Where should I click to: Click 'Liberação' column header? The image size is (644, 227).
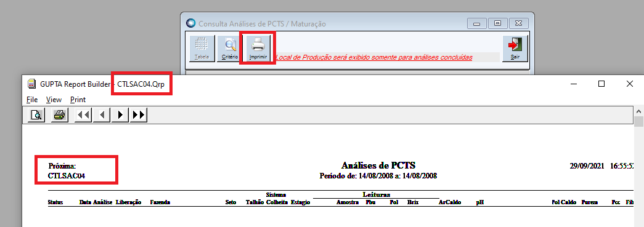(x=129, y=202)
